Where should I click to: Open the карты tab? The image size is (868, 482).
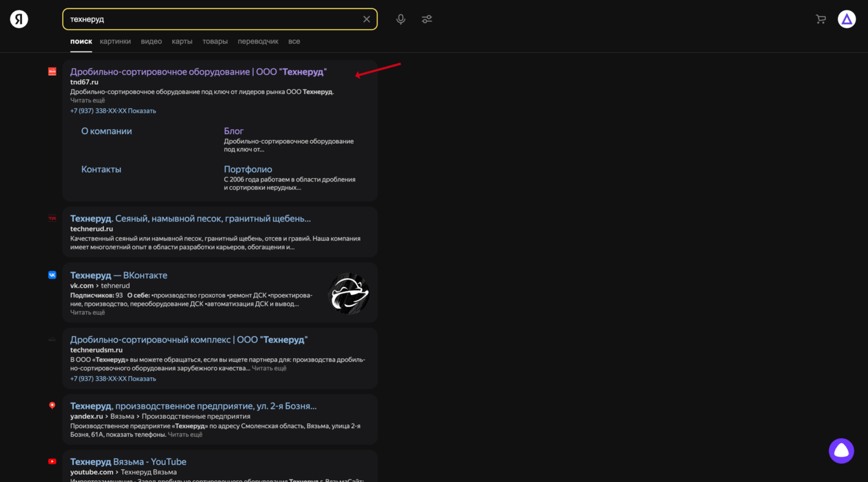(x=182, y=41)
